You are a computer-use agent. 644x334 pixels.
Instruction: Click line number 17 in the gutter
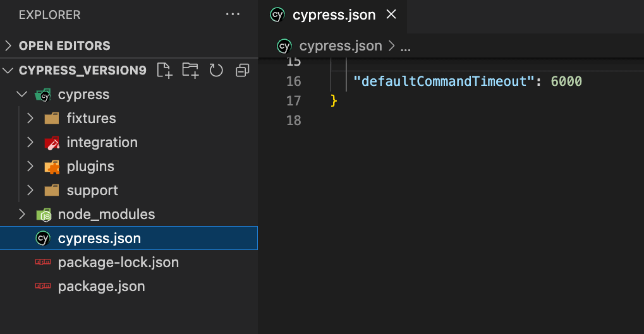point(294,101)
